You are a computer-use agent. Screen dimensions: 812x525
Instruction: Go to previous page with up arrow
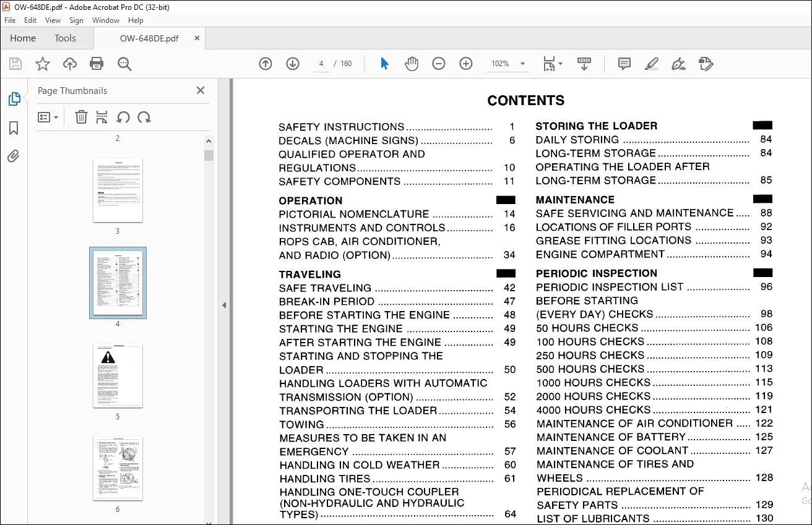pos(266,64)
